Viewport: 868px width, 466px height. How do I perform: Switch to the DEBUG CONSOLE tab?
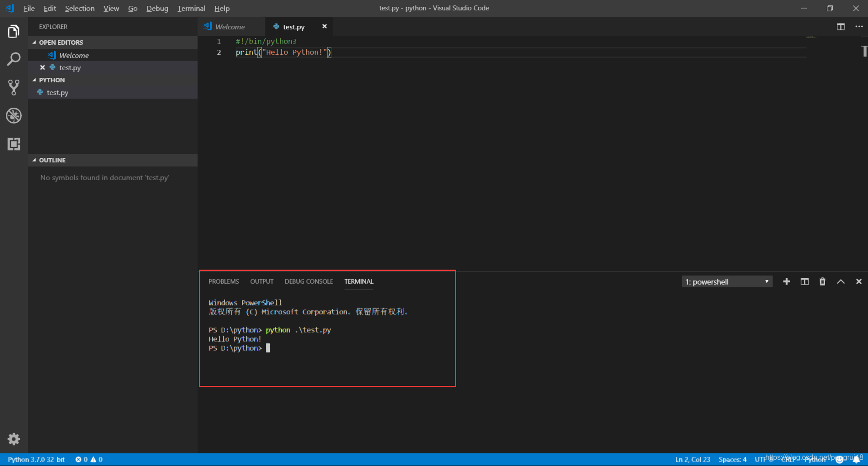(x=309, y=281)
